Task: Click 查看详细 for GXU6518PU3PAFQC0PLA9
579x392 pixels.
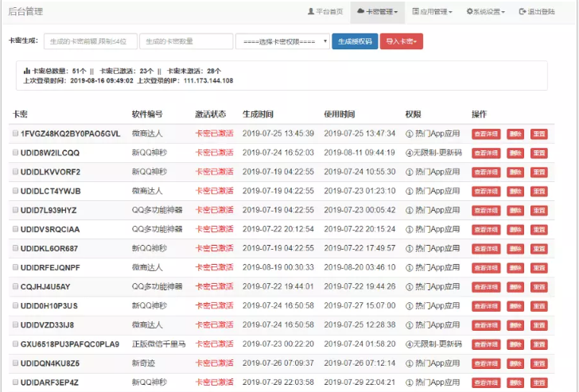Action: [486, 343]
